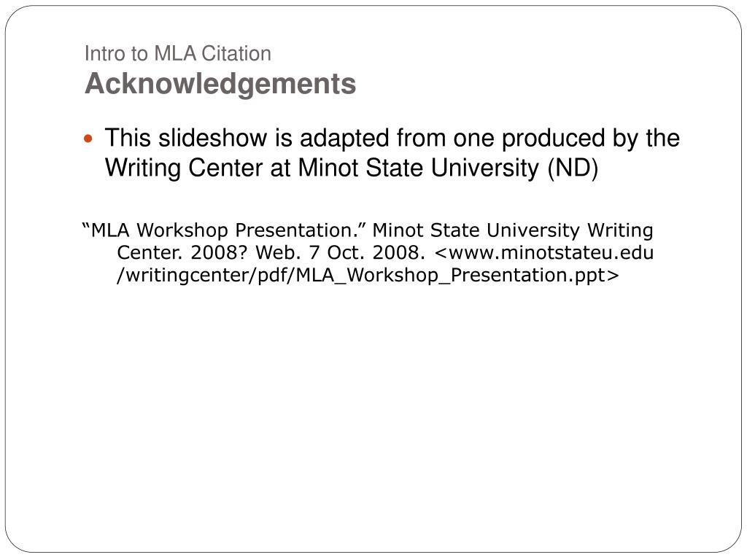
Task: Click the access date 7 Oct. 2008.
Action: tap(366, 252)
